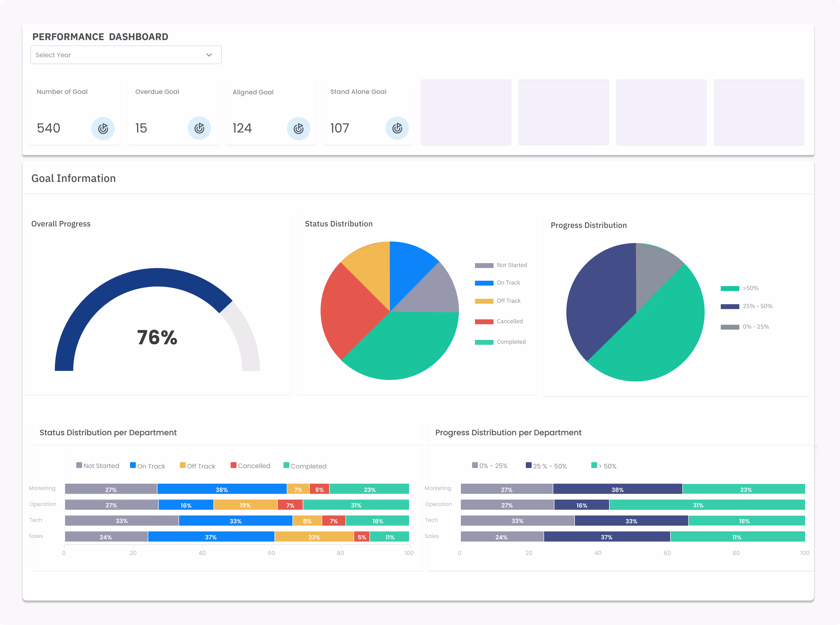
Task: Toggle Completed in Status Distribution pie legend
Action: [x=500, y=342]
